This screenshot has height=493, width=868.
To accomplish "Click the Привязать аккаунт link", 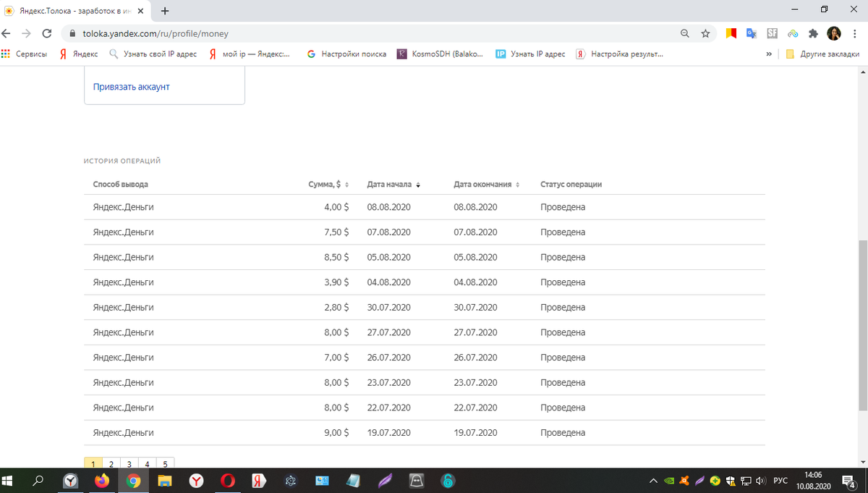I will pos(131,87).
